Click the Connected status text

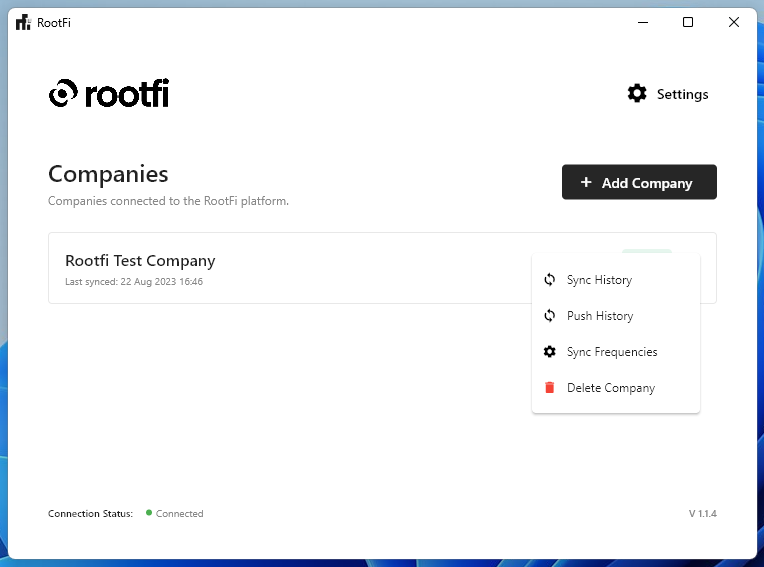point(179,513)
